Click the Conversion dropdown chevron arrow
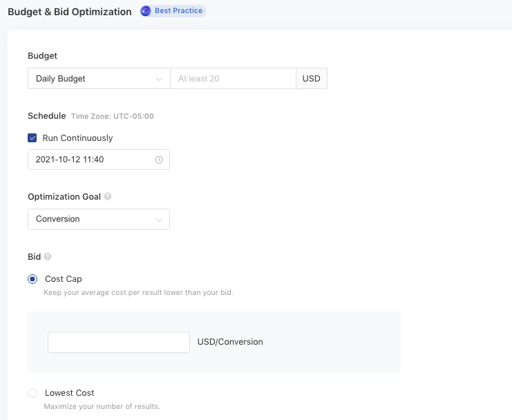512x420 pixels. pos(159,220)
